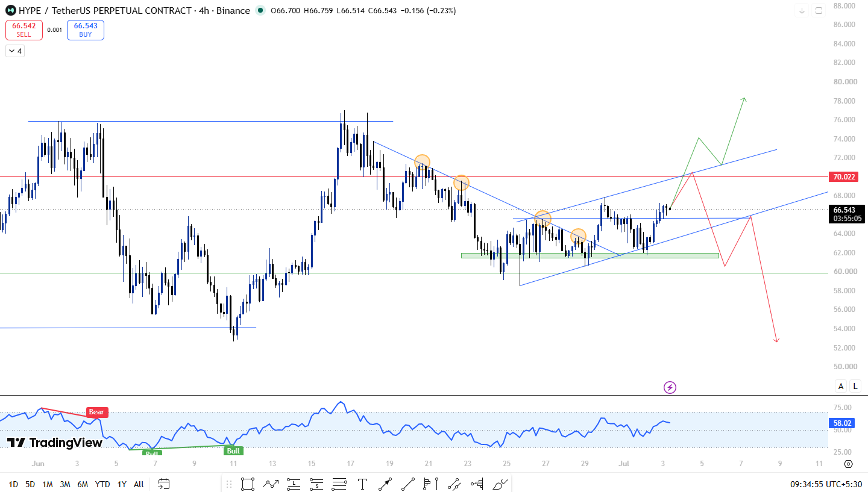Select the Text tool T icon
Viewport: 868px width, 492px height.
pyautogui.click(x=362, y=484)
